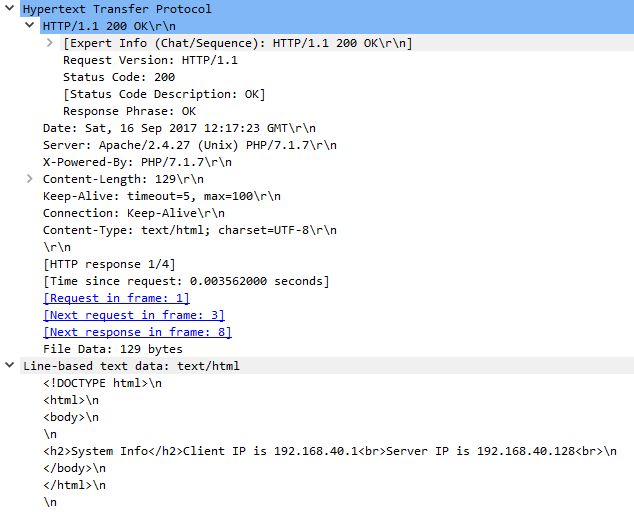The height and width of the screenshot is (520, 634).
Task: Select the </body>\n line
Action: 74,468
